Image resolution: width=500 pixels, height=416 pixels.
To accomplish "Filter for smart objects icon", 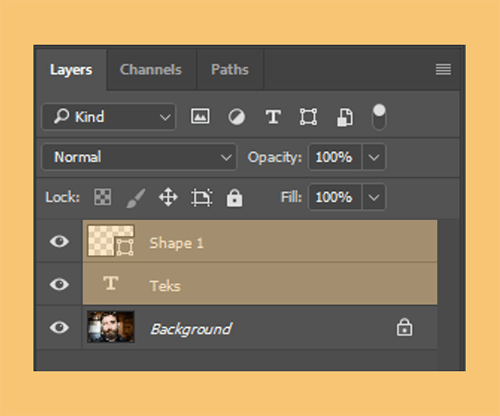I will (x=345, y=117).
